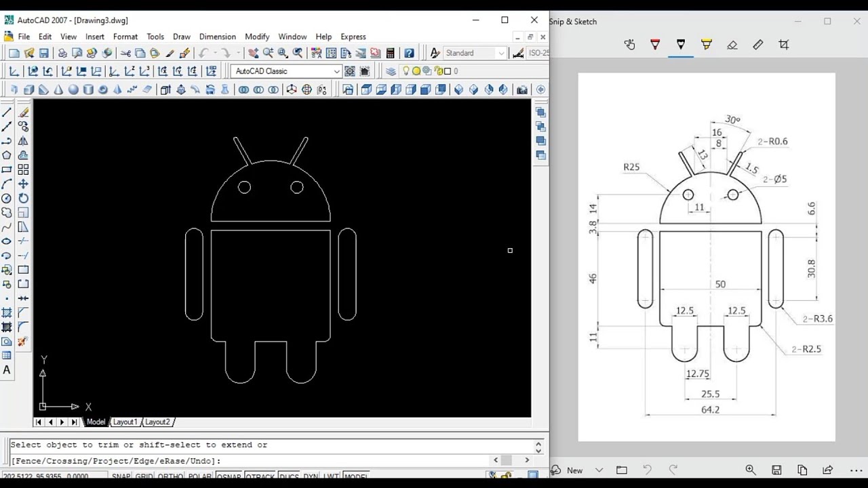Select the Multiline Text tool
The height and width of the screenshot is (488, 868).
click(7, 369)
